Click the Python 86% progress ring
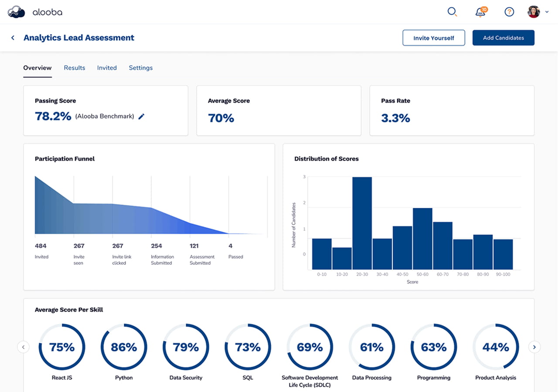Viewport: 558px width, 392px height. [124, 347]
